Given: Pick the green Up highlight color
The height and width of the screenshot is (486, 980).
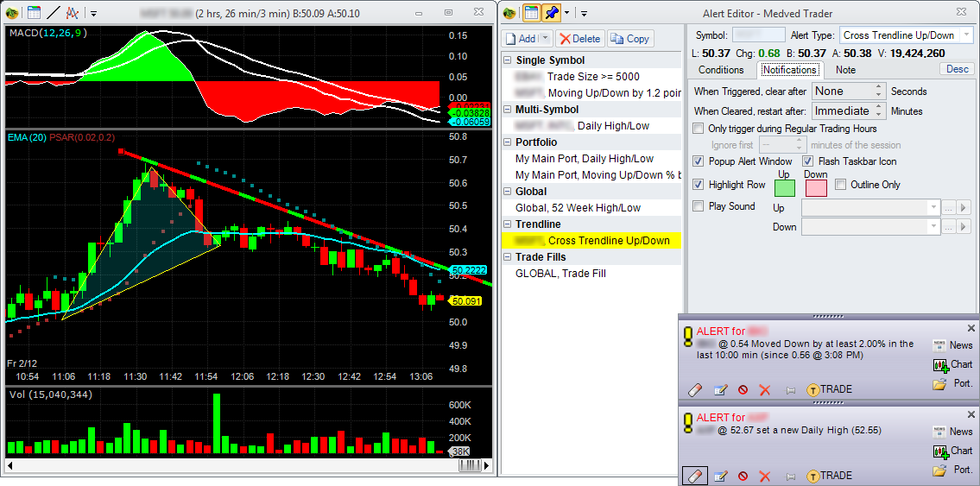Looking at the screenshot, I should point(784,187).
